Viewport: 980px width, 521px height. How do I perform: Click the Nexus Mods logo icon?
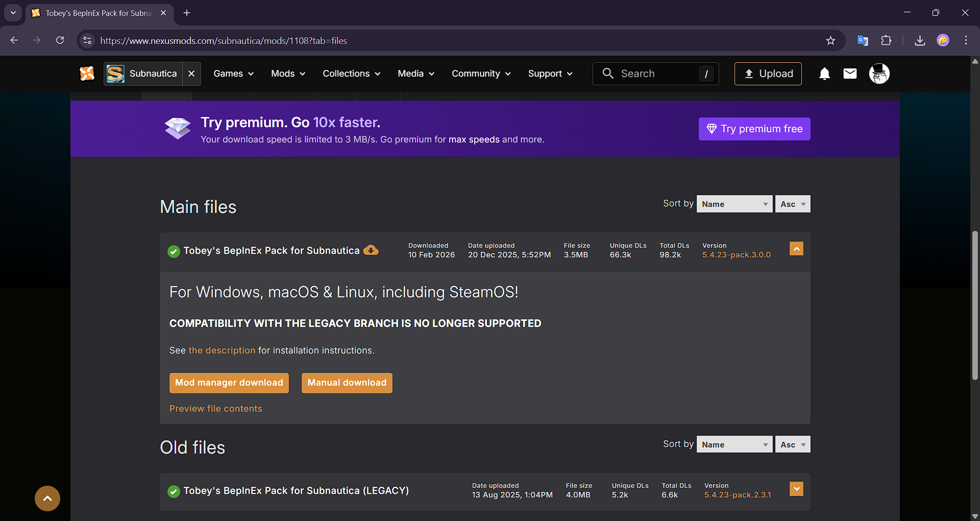pos(87,74)
